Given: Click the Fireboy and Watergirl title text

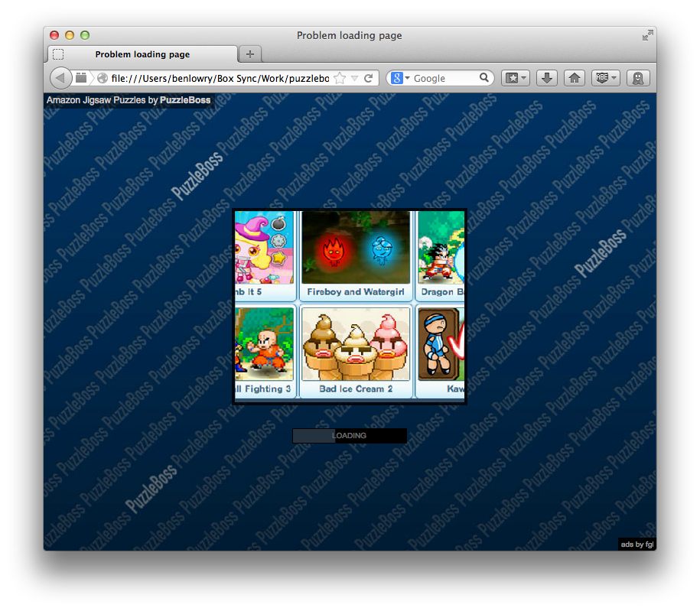Looking at the screenshot, I should (356, 292).
